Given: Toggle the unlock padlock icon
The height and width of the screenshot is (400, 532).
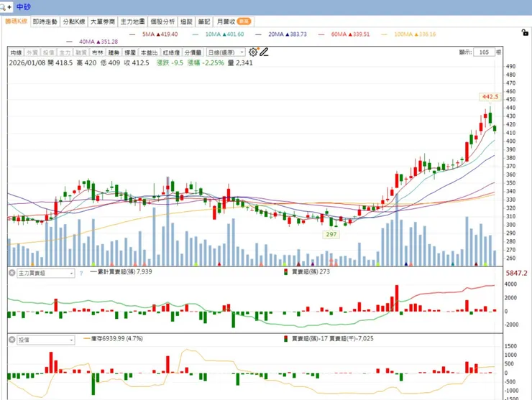Looking at the screenshot, I should pyautogui.click(x=525, y=32).
